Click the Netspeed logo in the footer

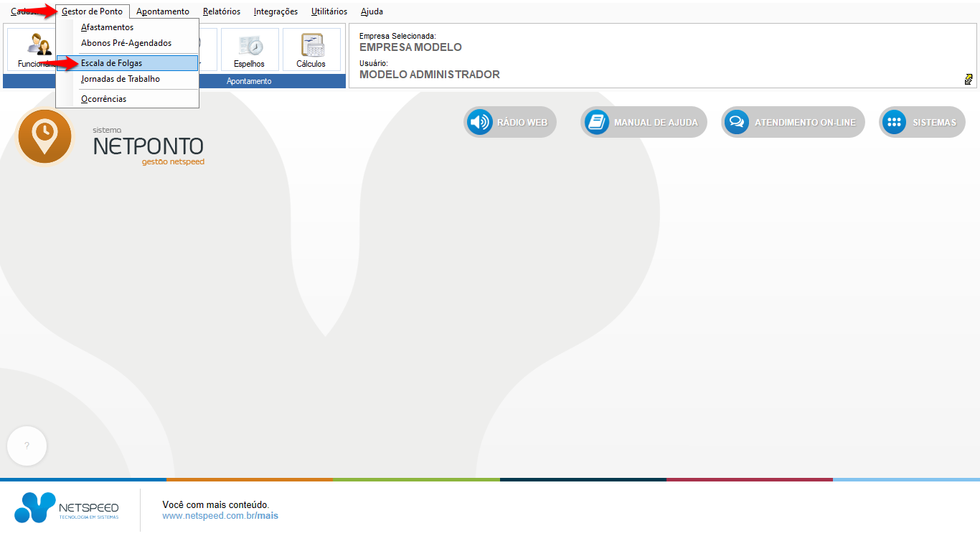[x=67, y=507]
